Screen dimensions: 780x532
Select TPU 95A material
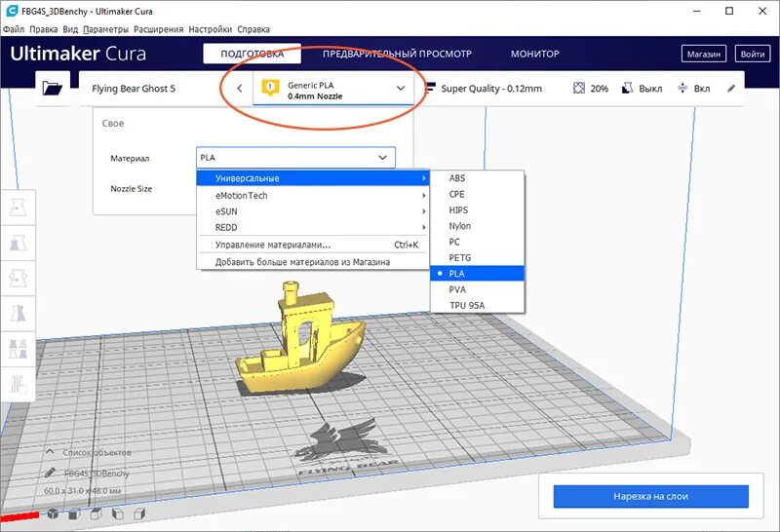point(477,305)
